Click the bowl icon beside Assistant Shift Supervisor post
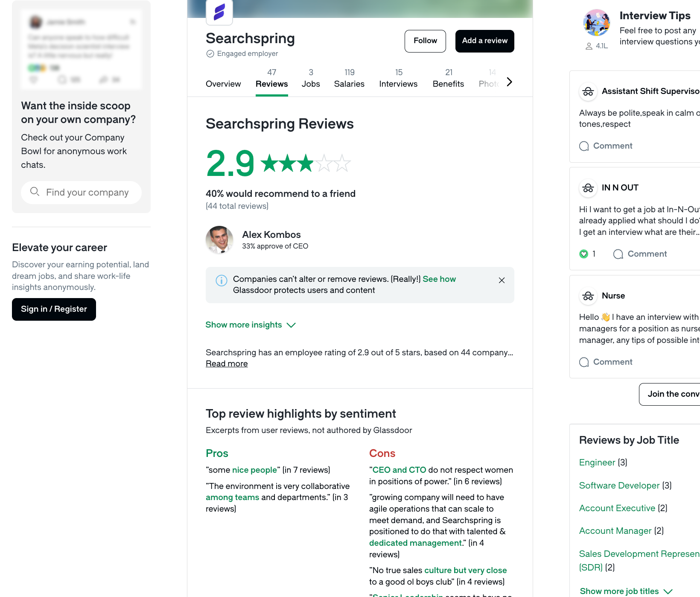700x597 pixels. coord(588,91)
